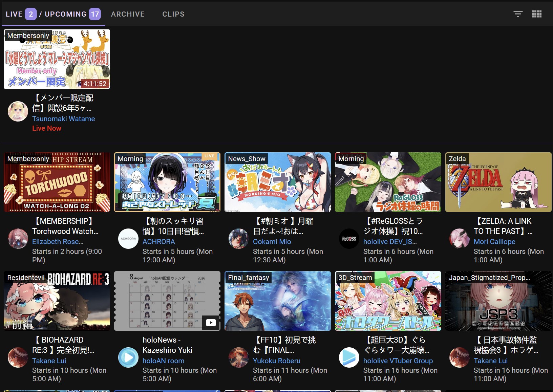This screenshot has height=392, width=553.
Task: Open the ACHRORA channel avatar
Action: (x=128, y=239)
